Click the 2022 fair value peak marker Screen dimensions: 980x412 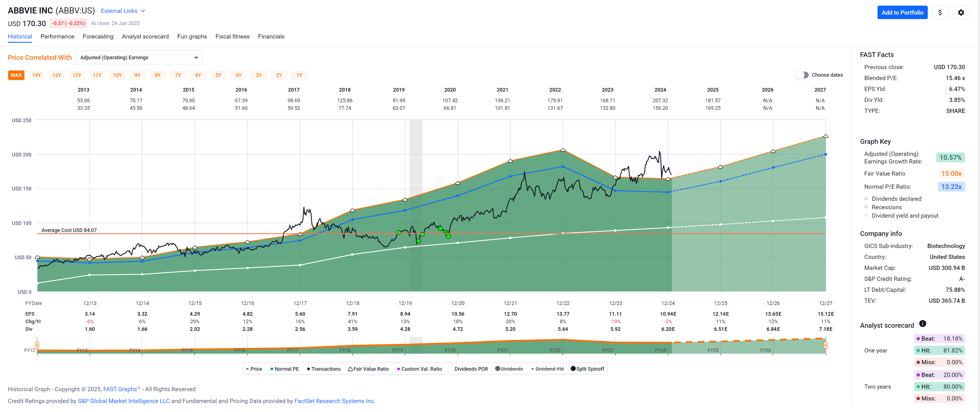(x=563, y=150)
